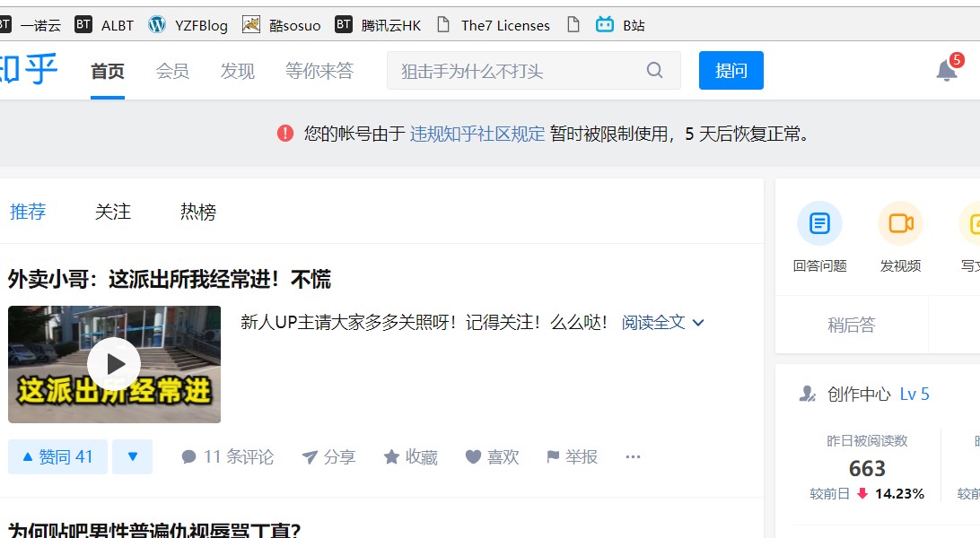Expand the post with 阅读全文

coord(662,322)
